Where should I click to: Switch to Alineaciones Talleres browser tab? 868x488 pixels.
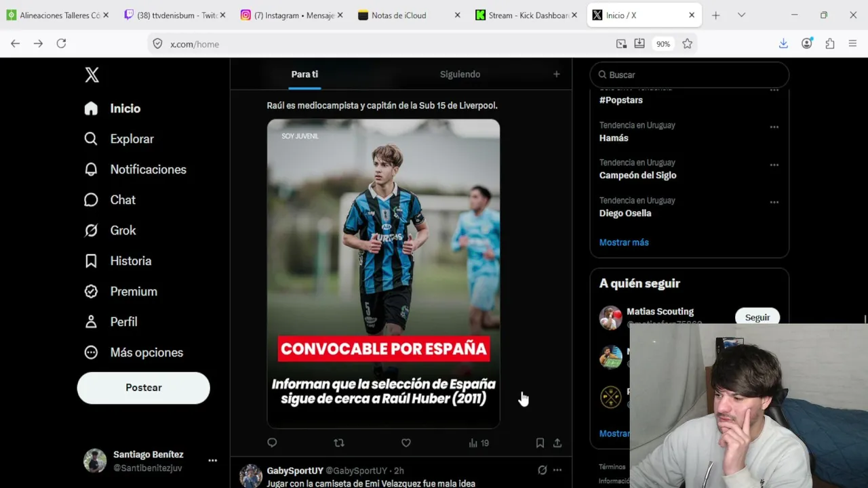(57, 15)
